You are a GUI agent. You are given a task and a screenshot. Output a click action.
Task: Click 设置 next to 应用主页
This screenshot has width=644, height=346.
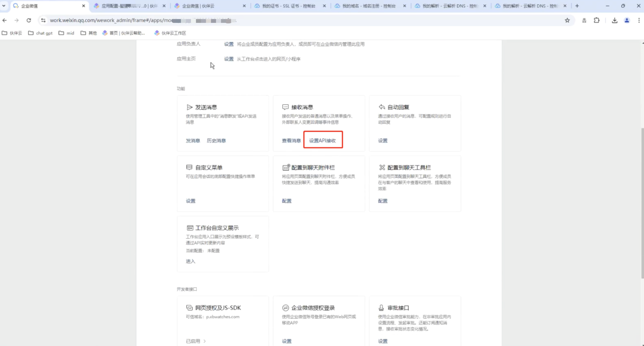(x=229, y=59)
